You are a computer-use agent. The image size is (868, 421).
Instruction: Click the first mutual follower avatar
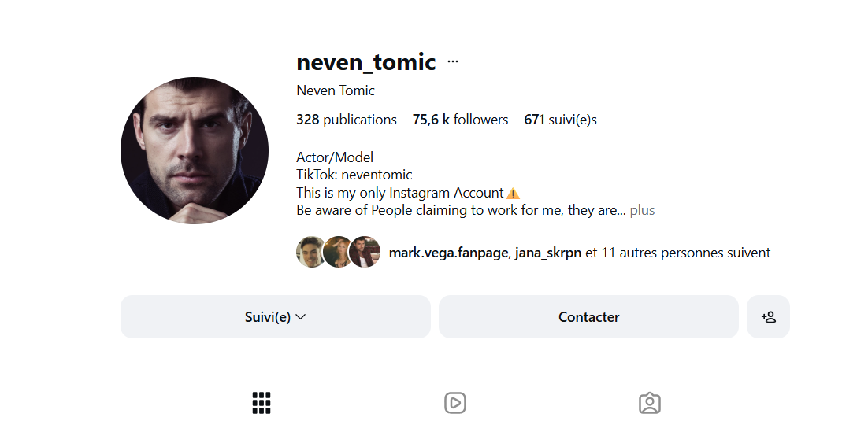pos(310,253)
